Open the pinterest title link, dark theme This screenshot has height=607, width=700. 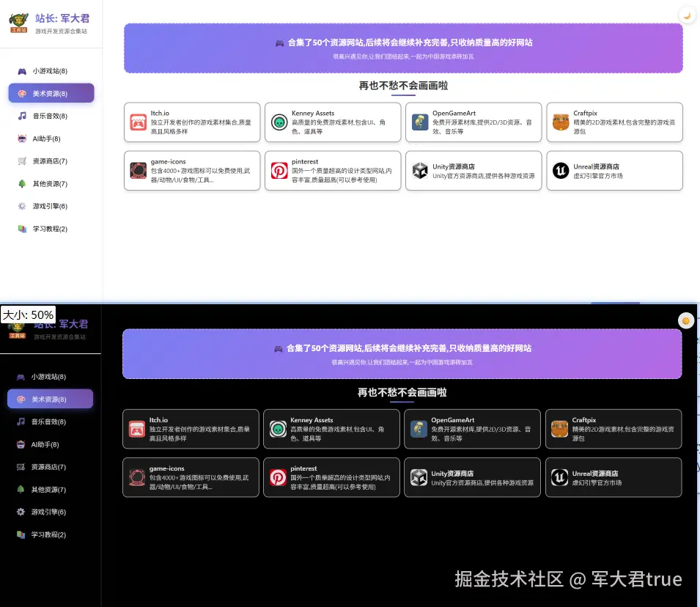[303, 468]
